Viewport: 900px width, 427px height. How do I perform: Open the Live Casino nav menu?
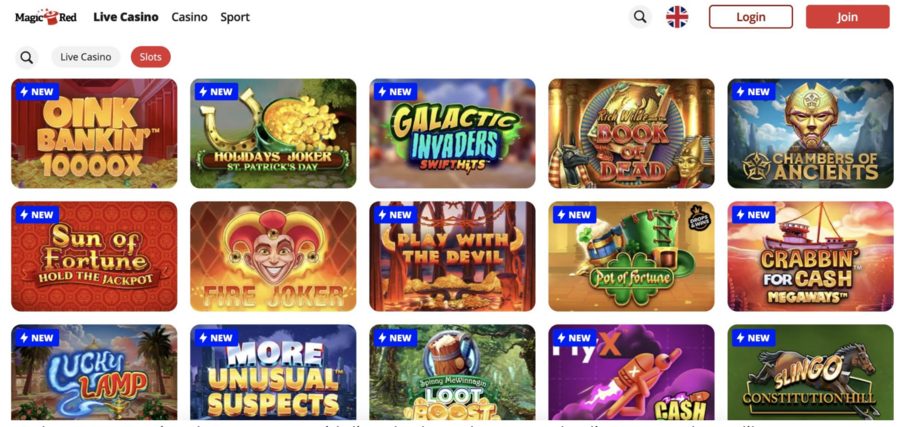[x=126, y=17]
